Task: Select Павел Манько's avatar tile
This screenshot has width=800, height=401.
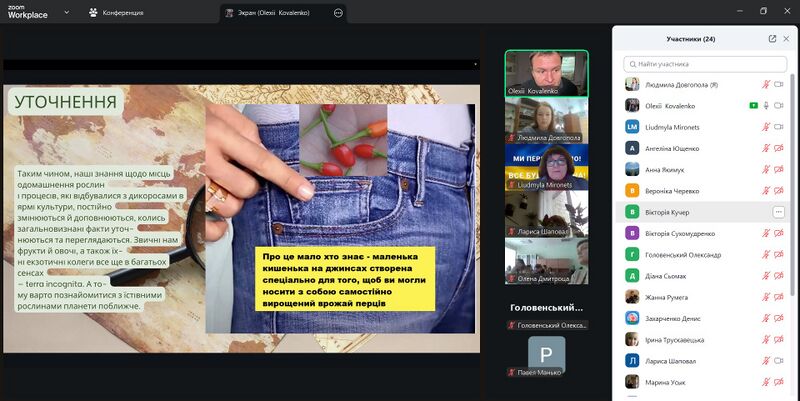Action: (x=546, y=355)
